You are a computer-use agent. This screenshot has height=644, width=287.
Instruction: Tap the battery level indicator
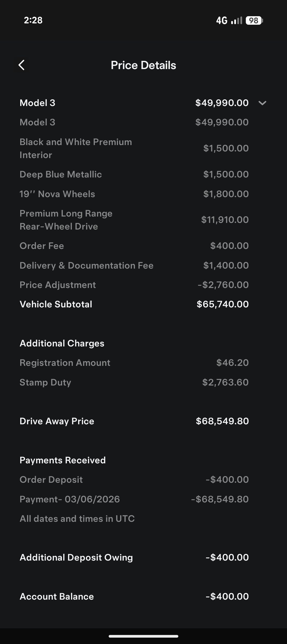(x=254, y=20)
